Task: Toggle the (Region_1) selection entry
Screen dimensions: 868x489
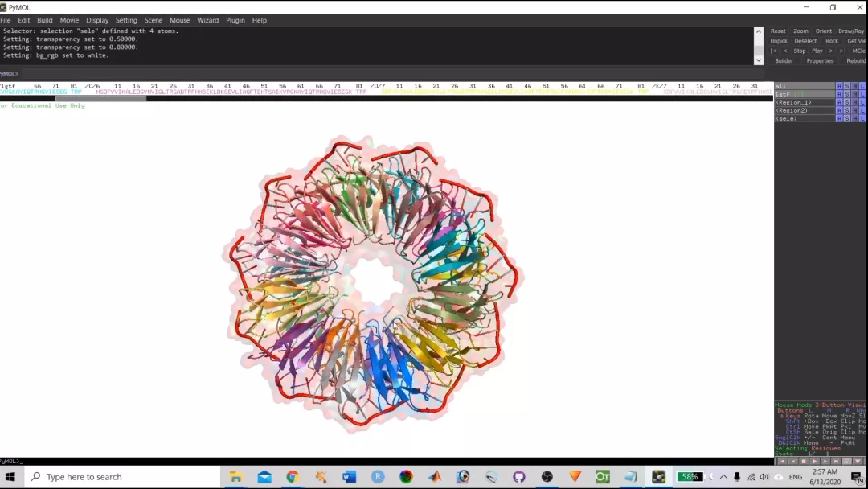Action: (x=796, y=102)
